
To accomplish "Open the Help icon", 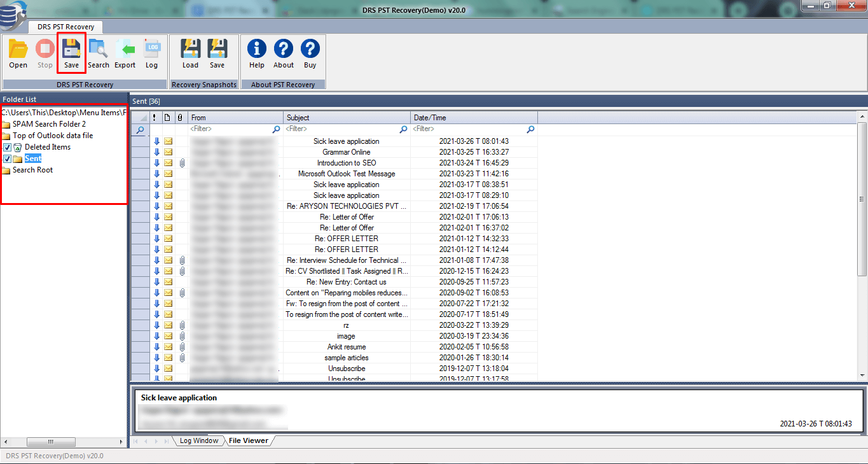I will [257, 53].
